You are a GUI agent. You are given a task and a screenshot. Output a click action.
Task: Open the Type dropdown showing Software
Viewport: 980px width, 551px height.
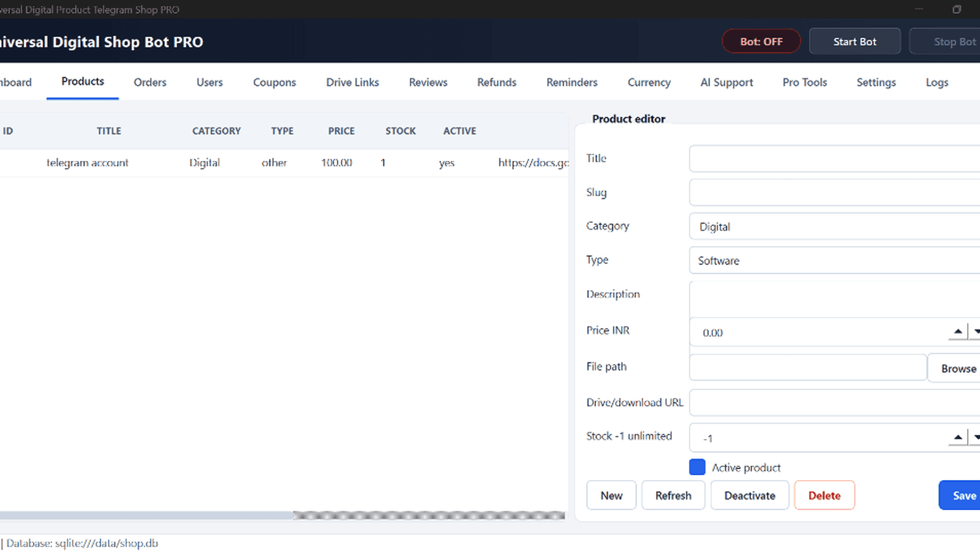[835, 260]
